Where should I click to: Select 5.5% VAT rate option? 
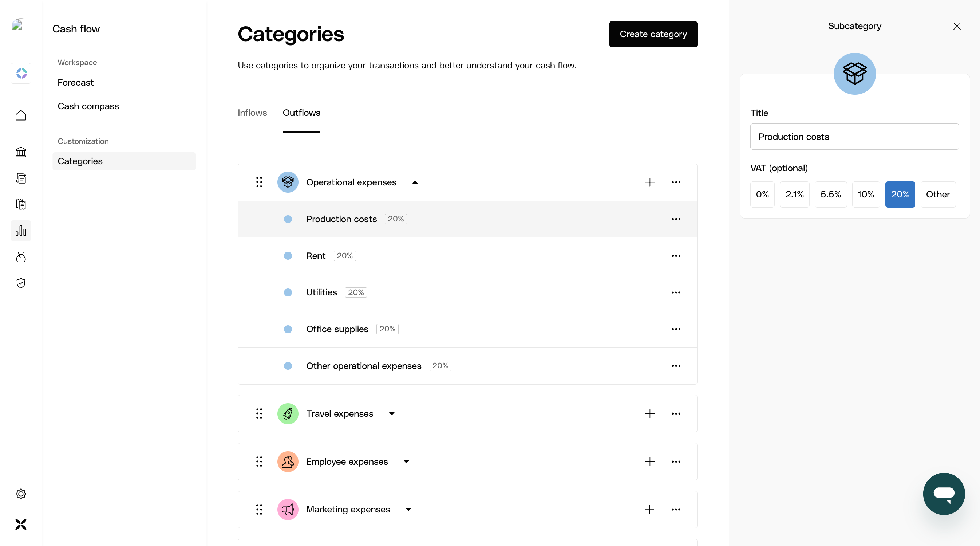tap(830, 195)
